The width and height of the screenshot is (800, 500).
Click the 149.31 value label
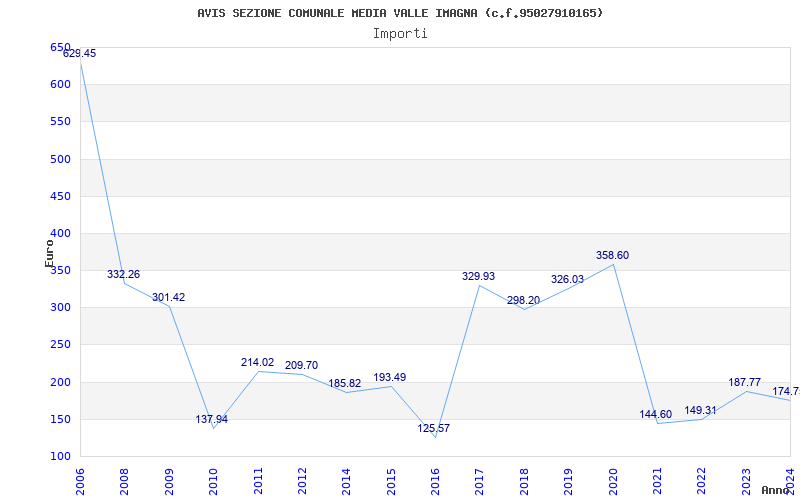(x=701, y=411)
